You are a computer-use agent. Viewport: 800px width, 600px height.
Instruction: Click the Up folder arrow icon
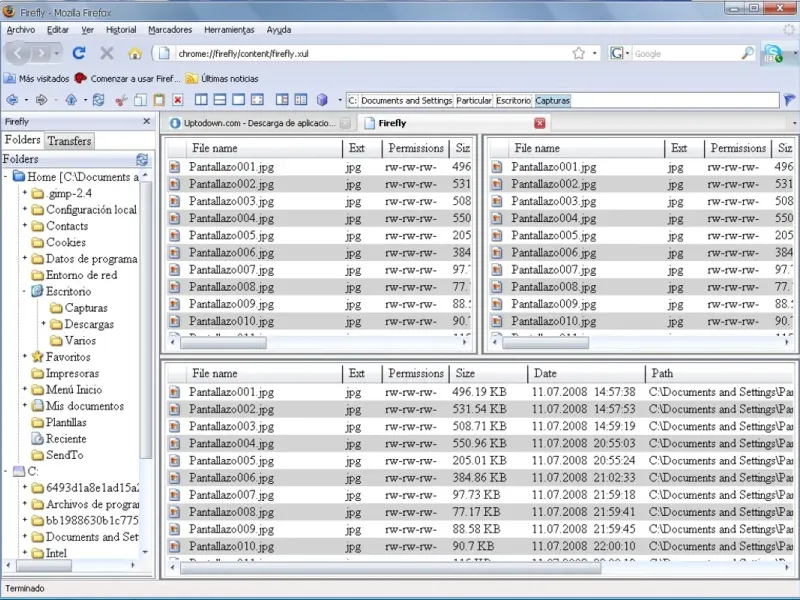[70, 100]
